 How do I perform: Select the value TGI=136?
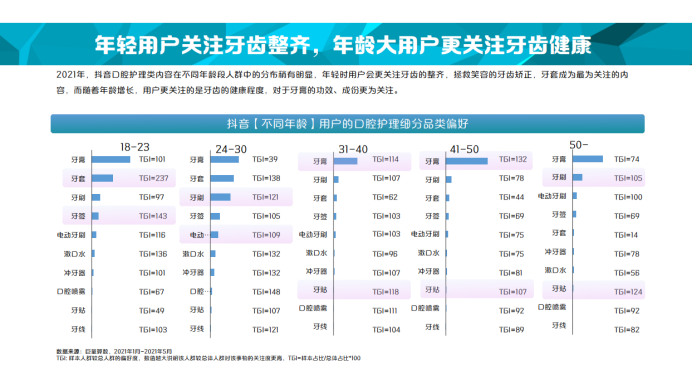tap(153, 254)
